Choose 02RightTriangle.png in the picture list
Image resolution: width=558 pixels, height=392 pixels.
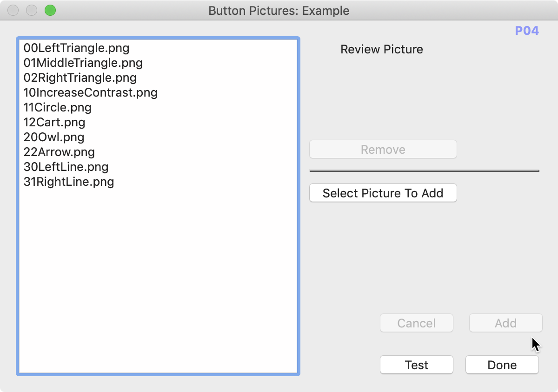click(x=80, y=78)
